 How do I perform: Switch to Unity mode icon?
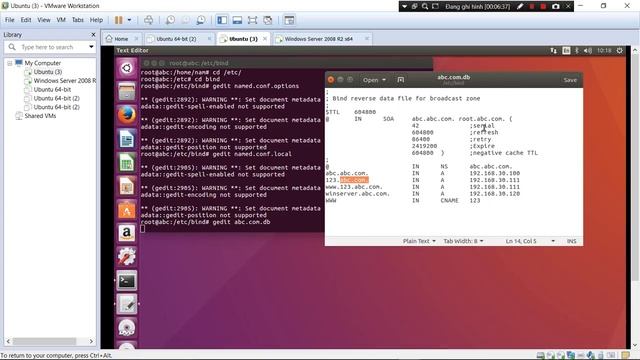pyautogui.click(x=268, y=20)
